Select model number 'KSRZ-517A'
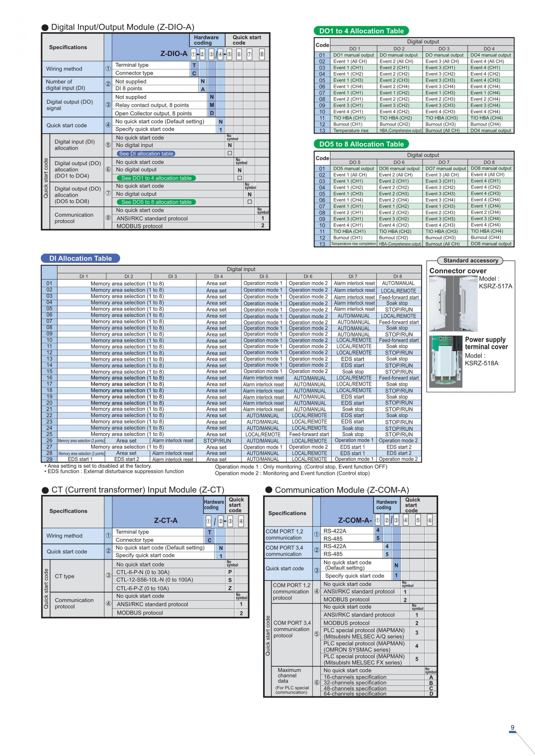This screenshot has width=535, height=756. click(x=495, y=286)
